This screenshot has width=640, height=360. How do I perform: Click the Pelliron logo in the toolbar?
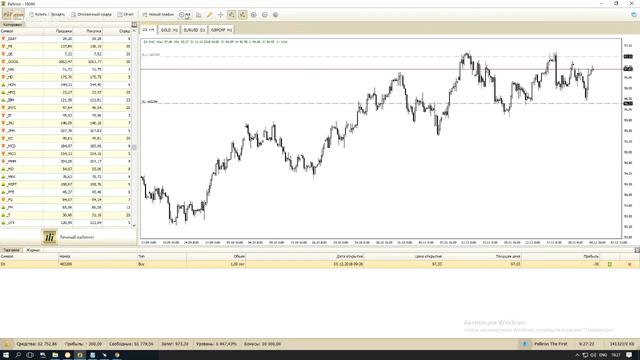click(13, 15)
